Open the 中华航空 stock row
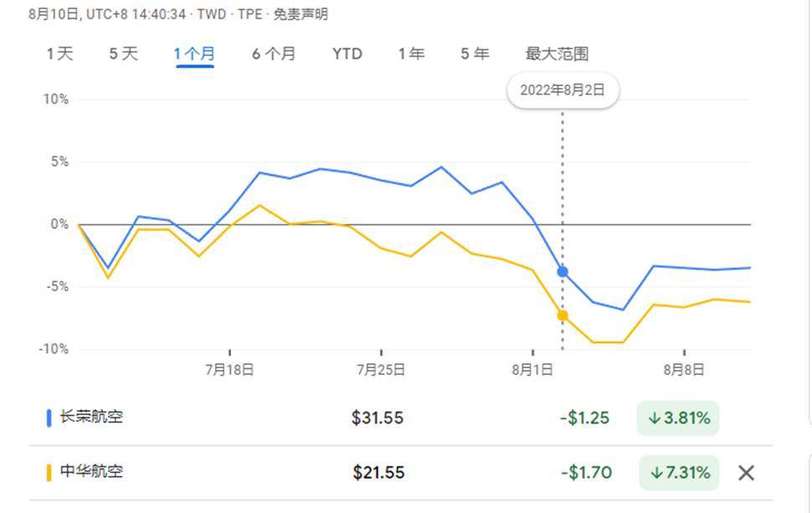812x513 pixels. point(400,473)
